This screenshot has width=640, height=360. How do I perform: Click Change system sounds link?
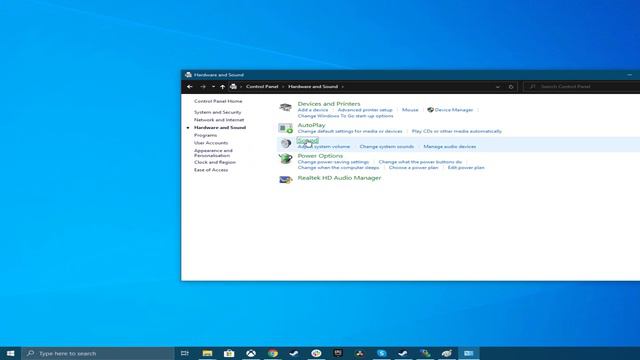point(387,147)
